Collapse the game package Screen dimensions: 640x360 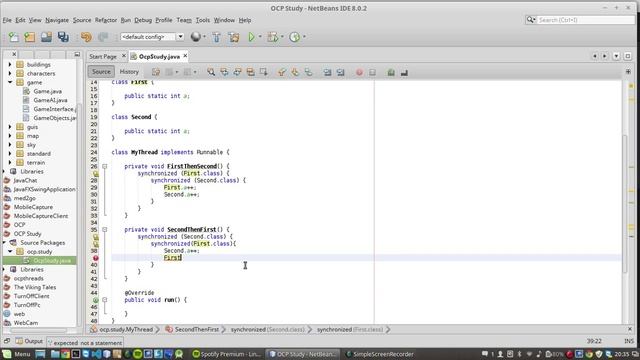(x=10, y=82)
